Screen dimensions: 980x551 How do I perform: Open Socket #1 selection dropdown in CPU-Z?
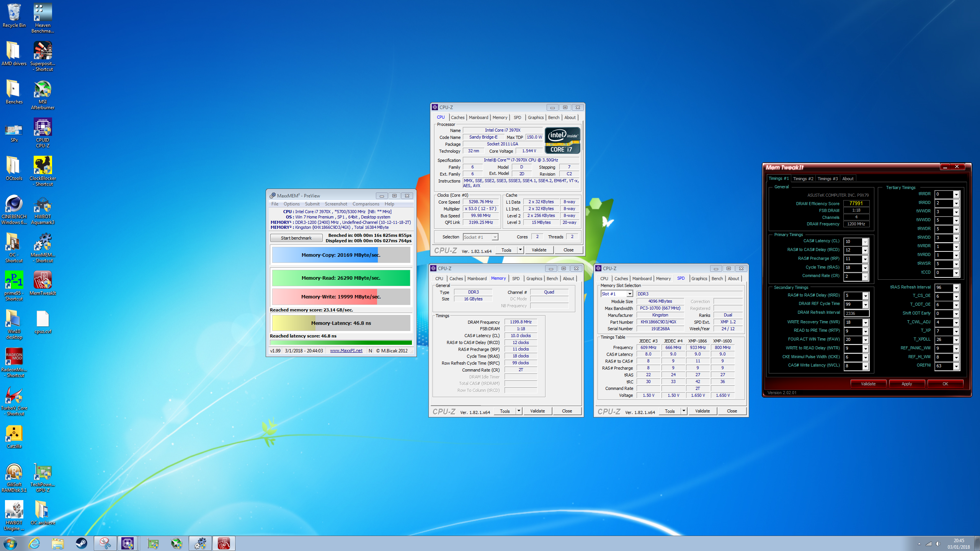coord(480,237)
